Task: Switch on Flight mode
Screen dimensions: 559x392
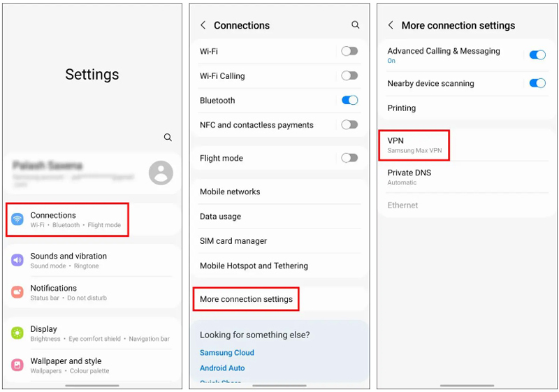Action: (349, 158)
